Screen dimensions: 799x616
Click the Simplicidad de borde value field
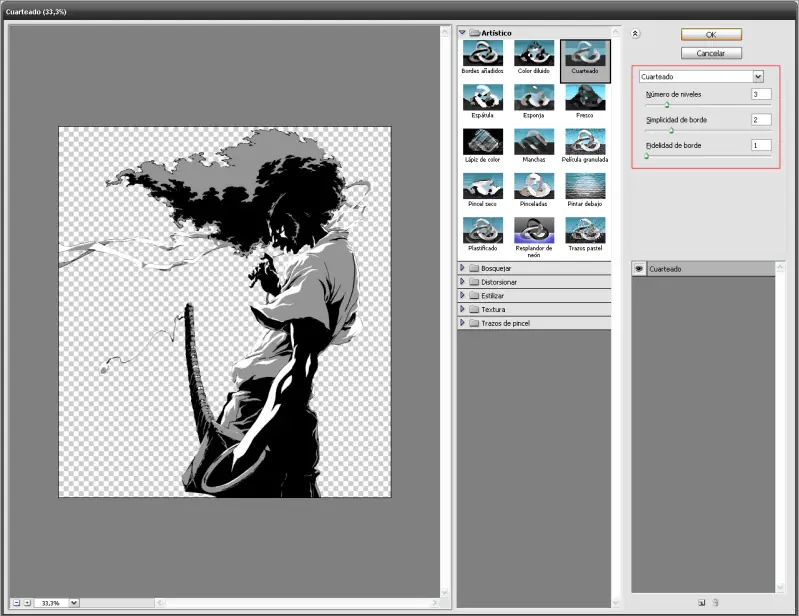click(761, 120)
